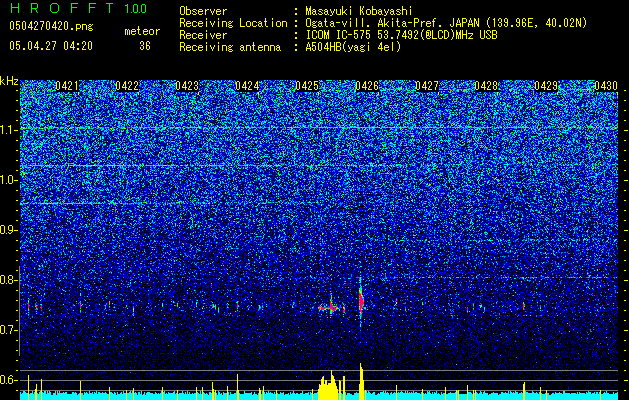Click the 0422 time marker

[127, 86]
